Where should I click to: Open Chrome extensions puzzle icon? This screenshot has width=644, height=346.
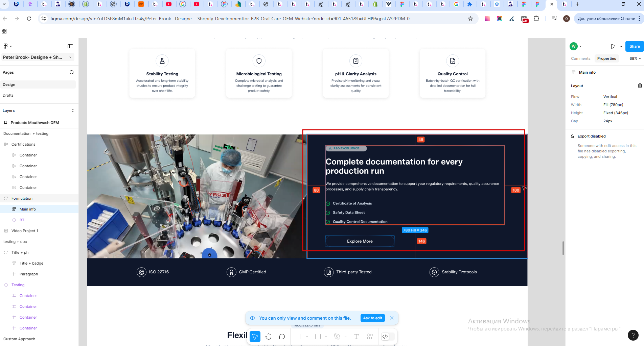[x=536, y=19]
